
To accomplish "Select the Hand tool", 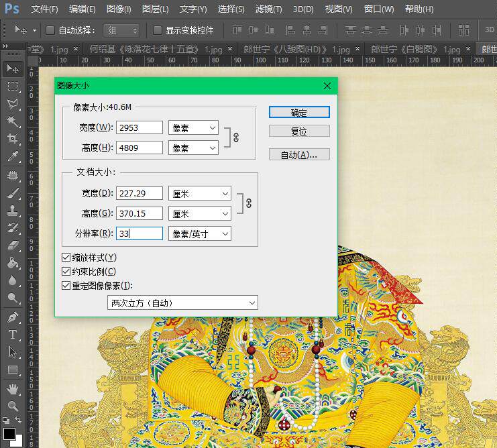I will point(13,389).
